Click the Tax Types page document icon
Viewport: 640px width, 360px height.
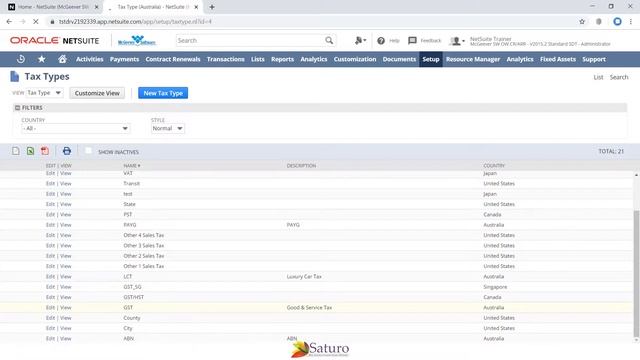(15, 76)
